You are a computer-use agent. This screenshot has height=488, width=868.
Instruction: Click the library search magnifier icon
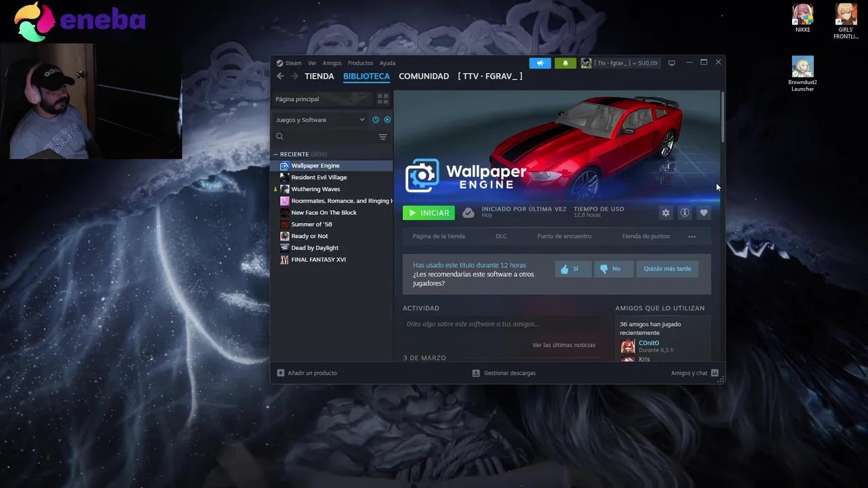(279, 137)
